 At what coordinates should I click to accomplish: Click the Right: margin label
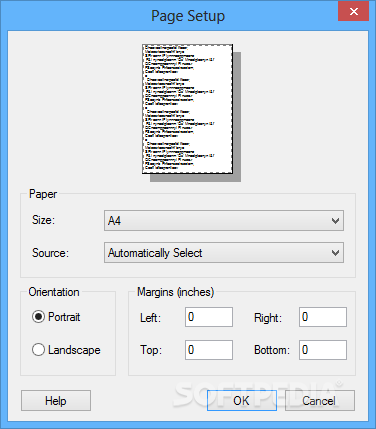point(268,318)
